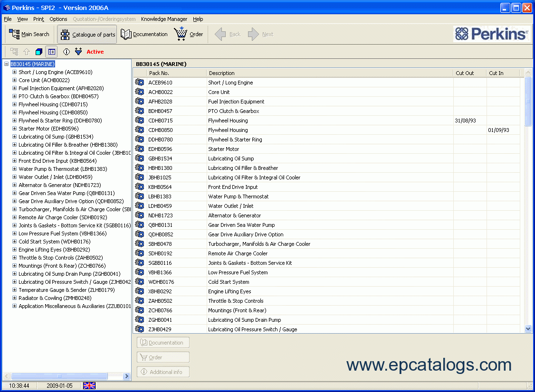Viewport: 535px width, 392px height.
Task: Open the View menu
Action: tap(22, 19)
